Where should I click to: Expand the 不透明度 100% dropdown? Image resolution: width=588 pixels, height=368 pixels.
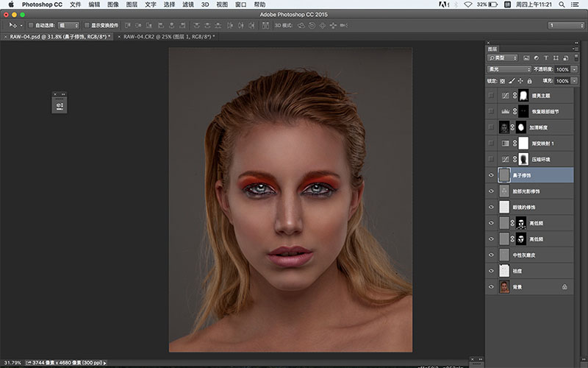click(574, 69)
